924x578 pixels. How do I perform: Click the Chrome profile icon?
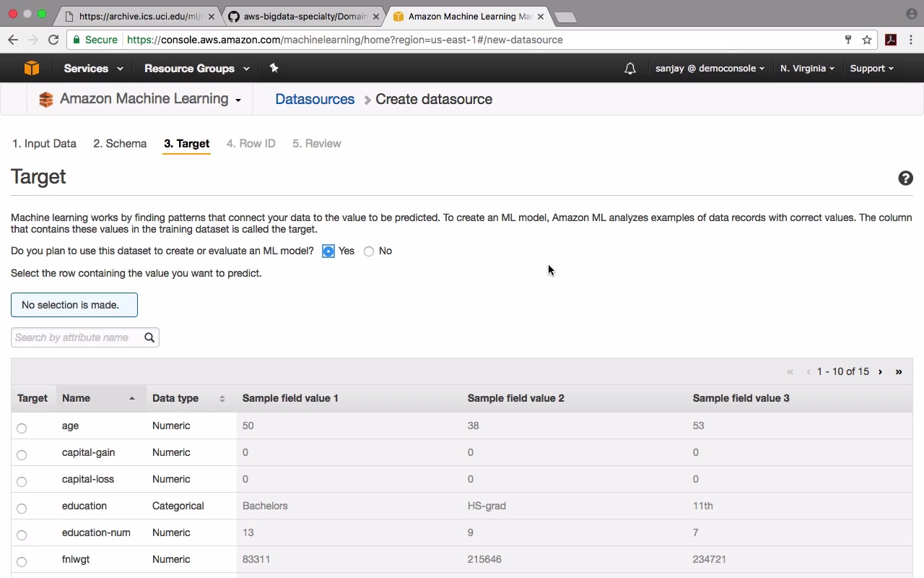click(911, 14)
